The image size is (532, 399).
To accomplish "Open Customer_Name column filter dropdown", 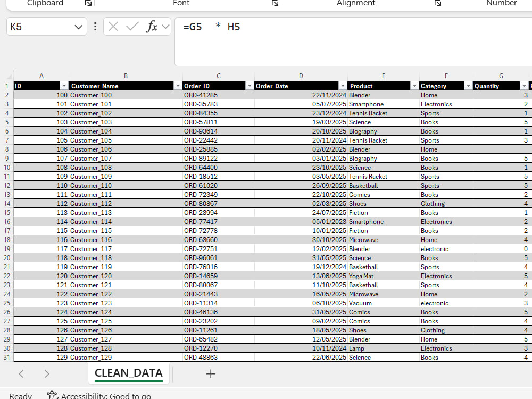I will pos(178,86).
